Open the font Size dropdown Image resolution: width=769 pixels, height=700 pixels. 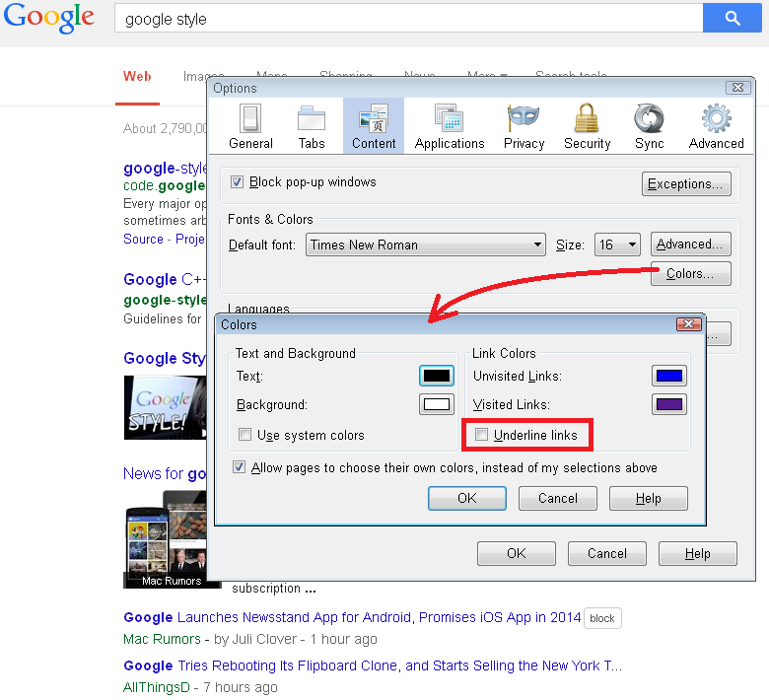618,245
